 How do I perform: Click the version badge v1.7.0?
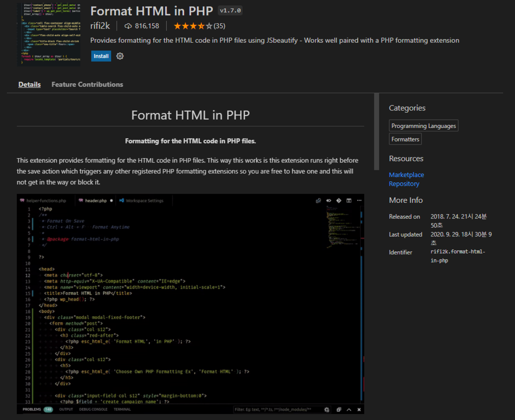[230, 10]
